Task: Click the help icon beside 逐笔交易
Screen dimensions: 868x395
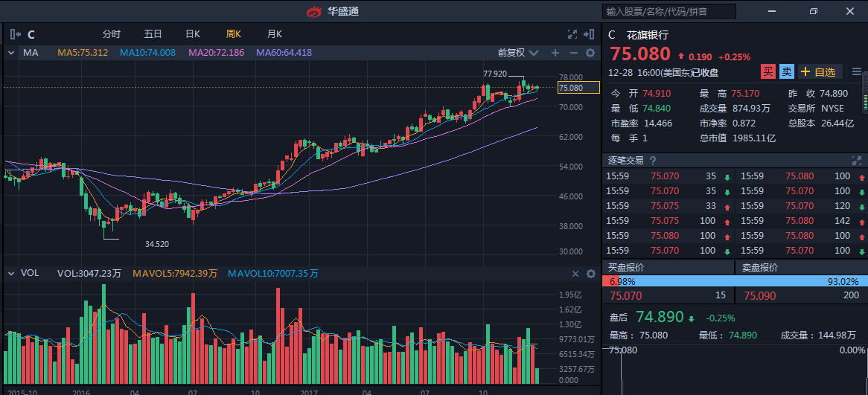Action: [653, 161]
